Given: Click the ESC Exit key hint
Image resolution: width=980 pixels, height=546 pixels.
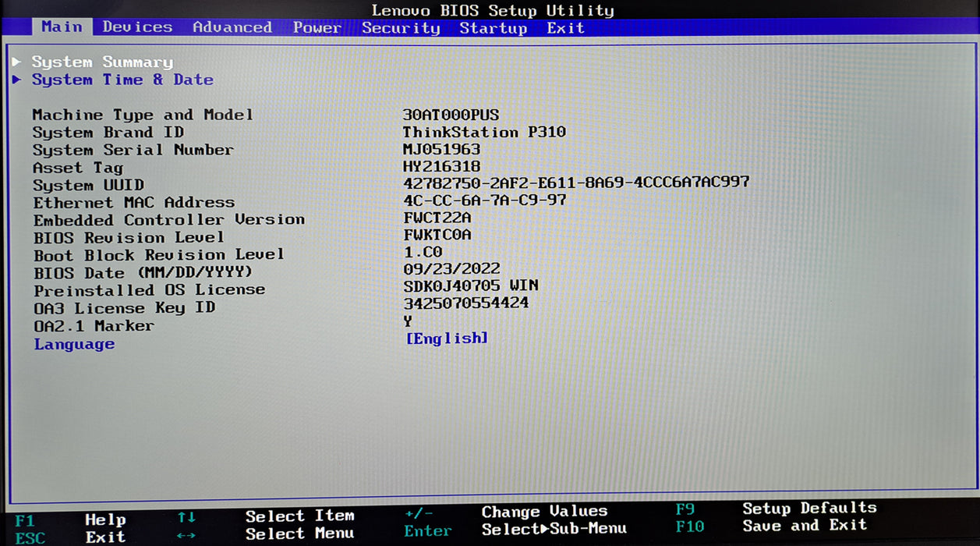Looking at the screenshot, I should click(x=70, y=537).
